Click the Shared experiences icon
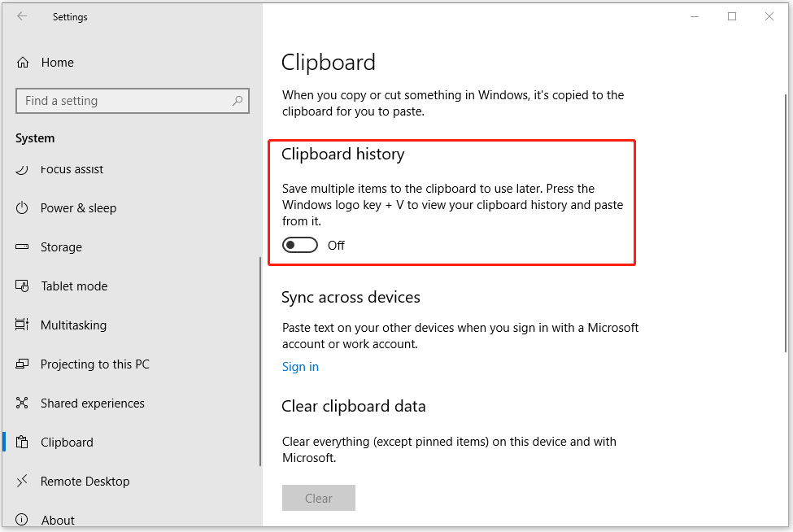 [x=22, y=403]
